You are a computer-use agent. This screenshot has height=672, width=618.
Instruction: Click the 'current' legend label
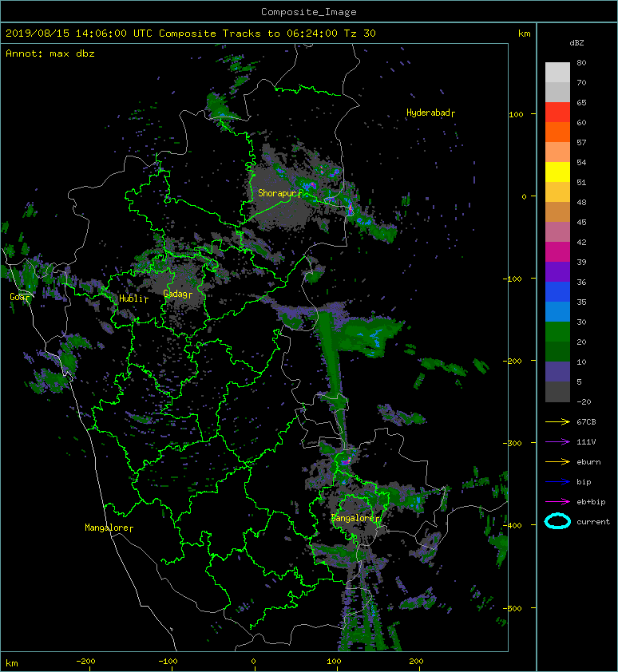click(x=593, y=522)
